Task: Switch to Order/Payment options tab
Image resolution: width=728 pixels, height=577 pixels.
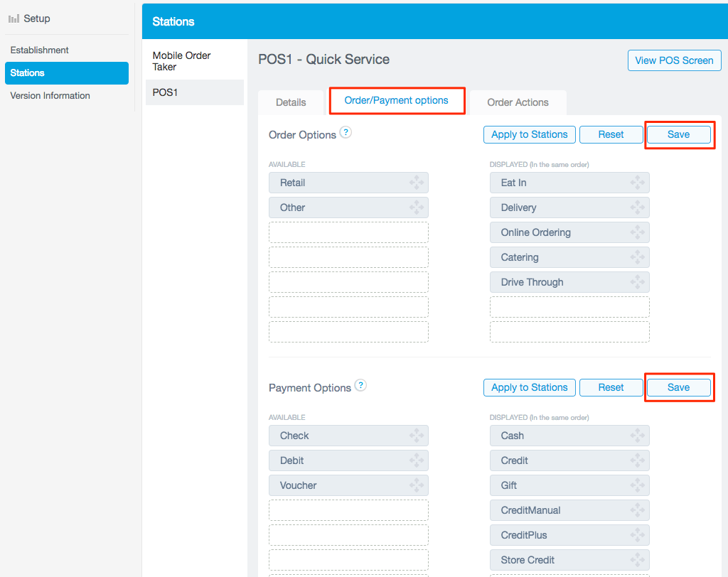Action: click(397, 100)
